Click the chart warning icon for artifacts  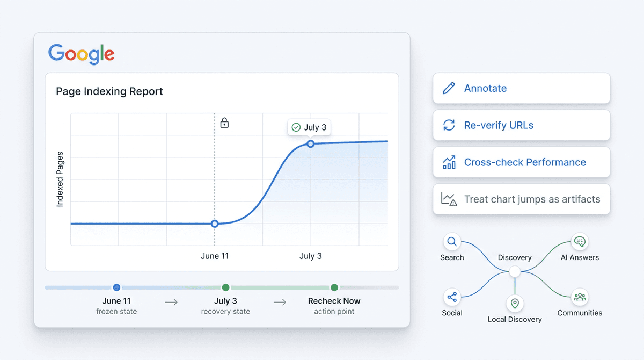[449, 199]
